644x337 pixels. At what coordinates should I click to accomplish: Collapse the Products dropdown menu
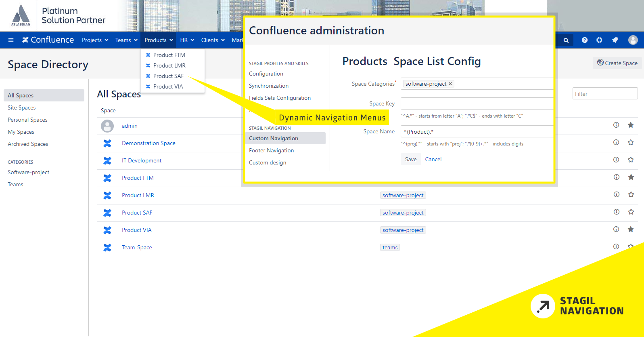159,40
